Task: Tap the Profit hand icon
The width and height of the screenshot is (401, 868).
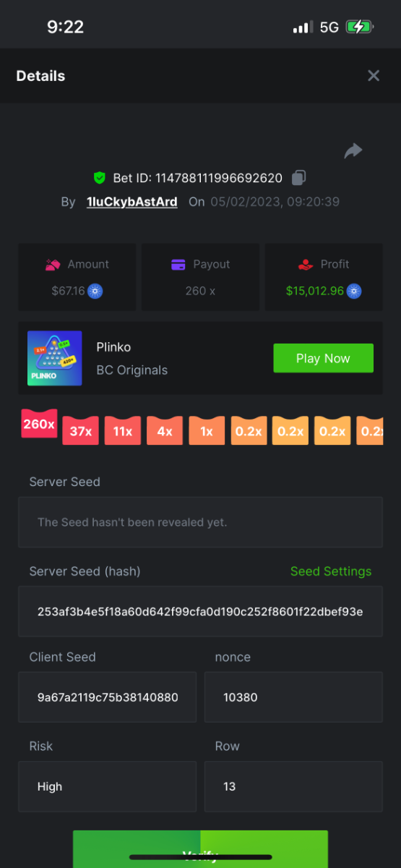Action: (306, 265)
